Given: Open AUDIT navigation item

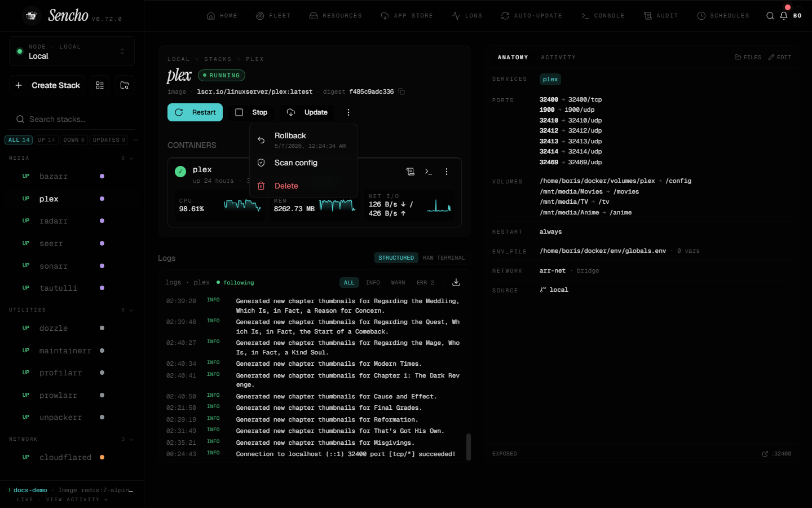Looking at the screenshot, I should (661, 16).
